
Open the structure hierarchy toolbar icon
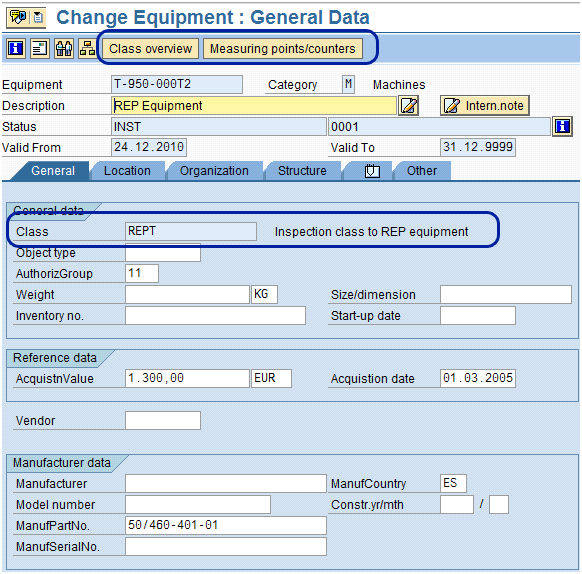(88, 49)
